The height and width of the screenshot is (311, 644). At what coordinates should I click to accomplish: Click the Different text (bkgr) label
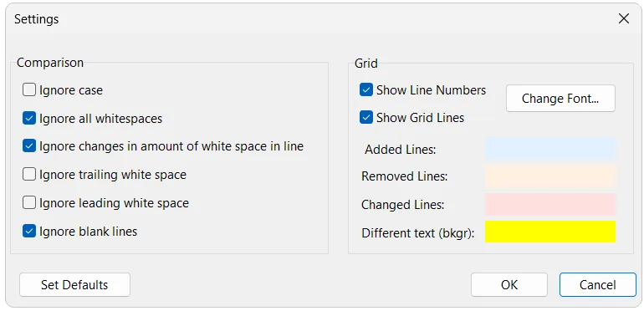(x=418, y=233)
